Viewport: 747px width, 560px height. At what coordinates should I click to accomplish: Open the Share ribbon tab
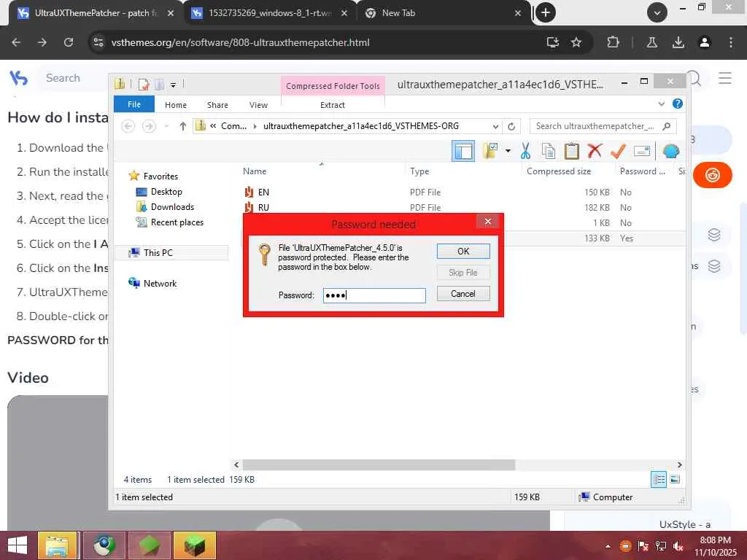pyautogui.click(x=217, y=105)
